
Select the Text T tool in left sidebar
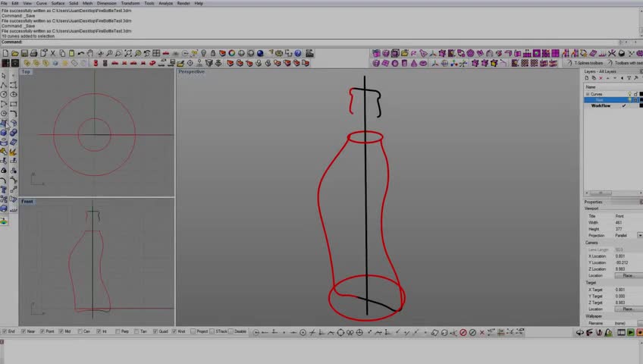coord(4,190)
